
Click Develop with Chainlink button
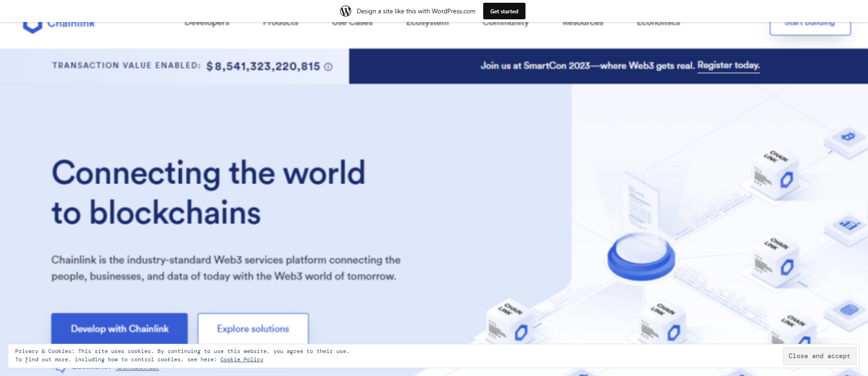(120, 328)
